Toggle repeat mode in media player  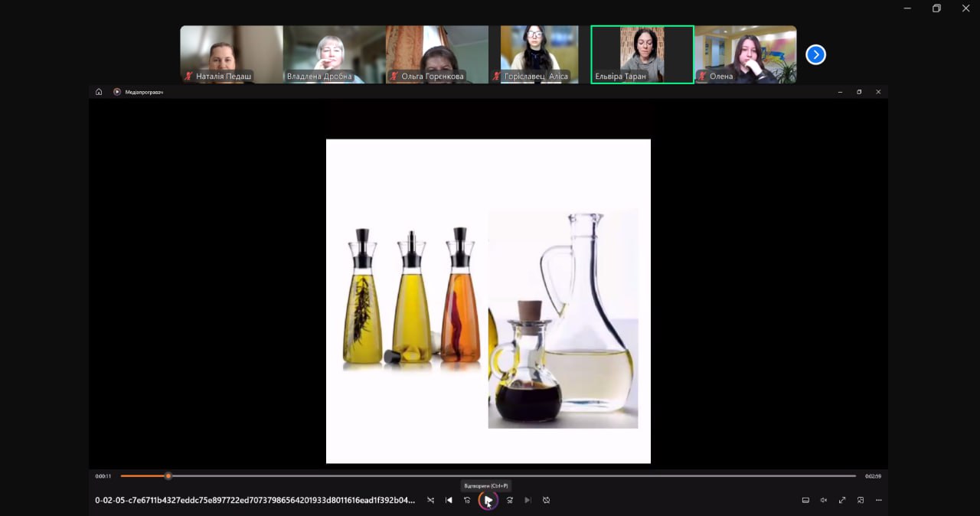point(546,500)
